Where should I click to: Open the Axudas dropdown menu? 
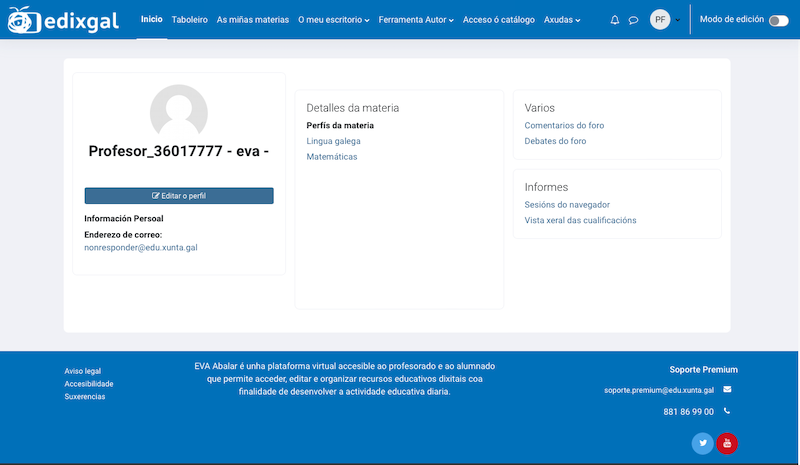562,20
